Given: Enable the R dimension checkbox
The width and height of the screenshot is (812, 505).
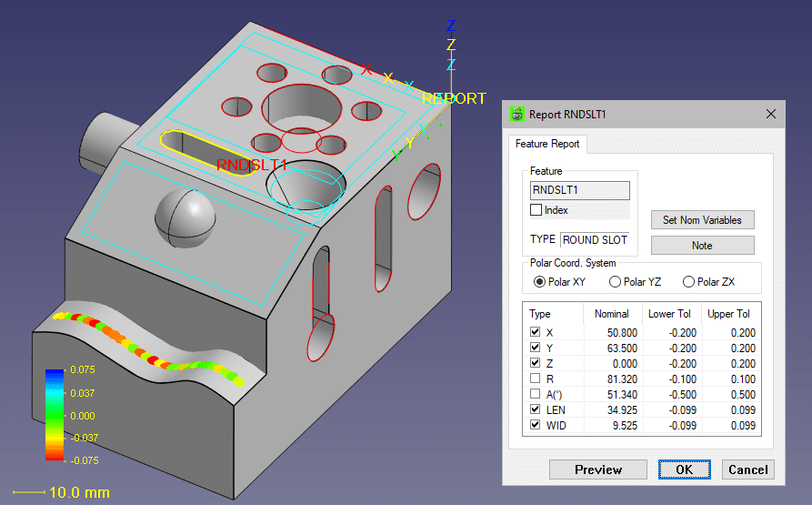Looking at the screenshot, I should point(535,379).
